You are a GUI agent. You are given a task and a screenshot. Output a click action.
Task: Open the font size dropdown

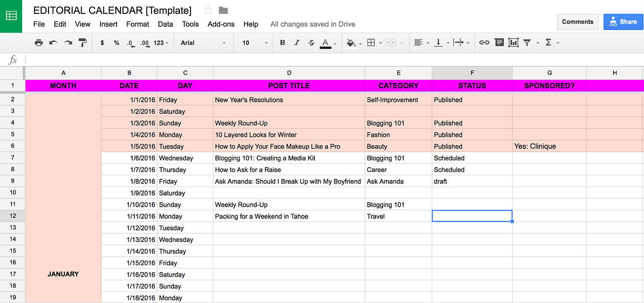253,43
